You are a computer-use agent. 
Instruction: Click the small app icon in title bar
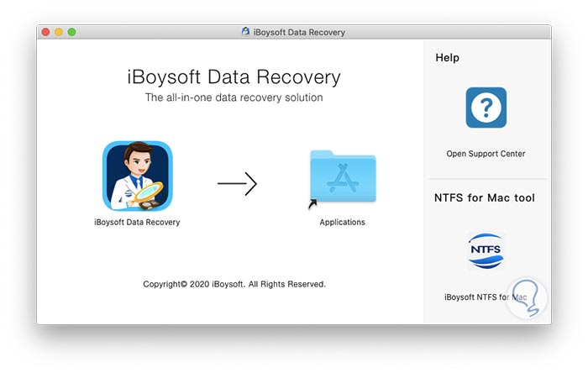(x=245, y=33)
